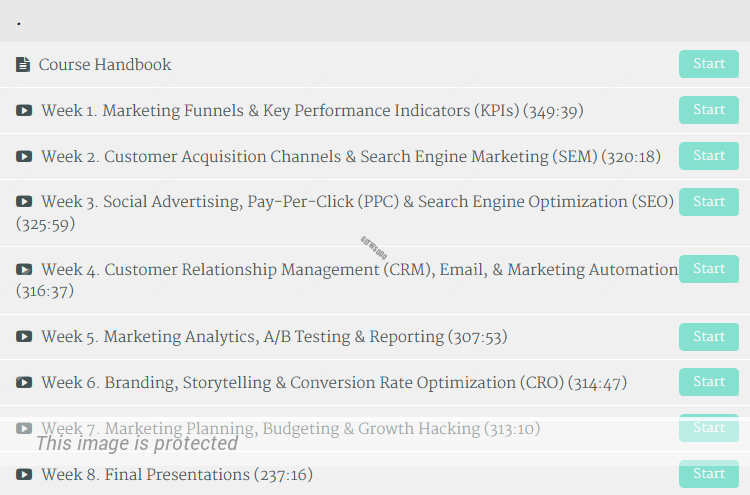This screenshot has width=750, height=495.
Task: Click the video icon for Week 2
Action: [x=24, y=157]
